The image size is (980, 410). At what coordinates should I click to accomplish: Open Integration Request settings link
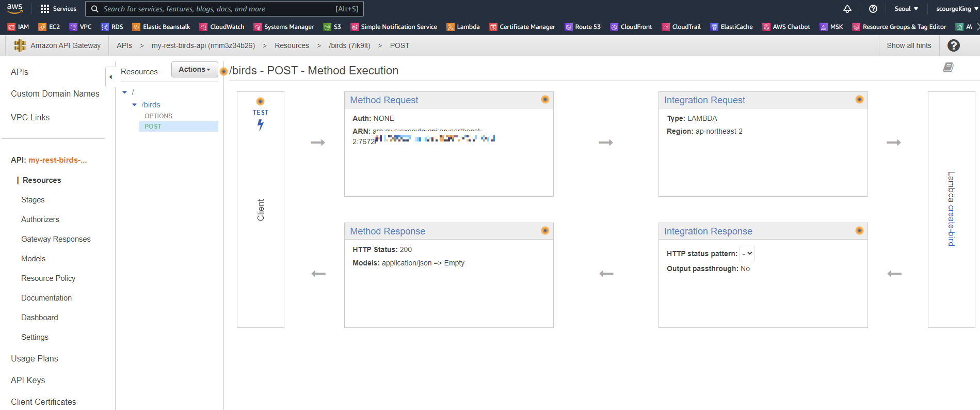pos(704,100)
